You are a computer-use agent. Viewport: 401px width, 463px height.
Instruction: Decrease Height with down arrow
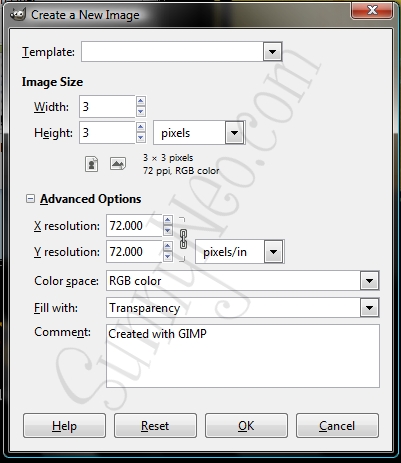[x=141, y=137]
